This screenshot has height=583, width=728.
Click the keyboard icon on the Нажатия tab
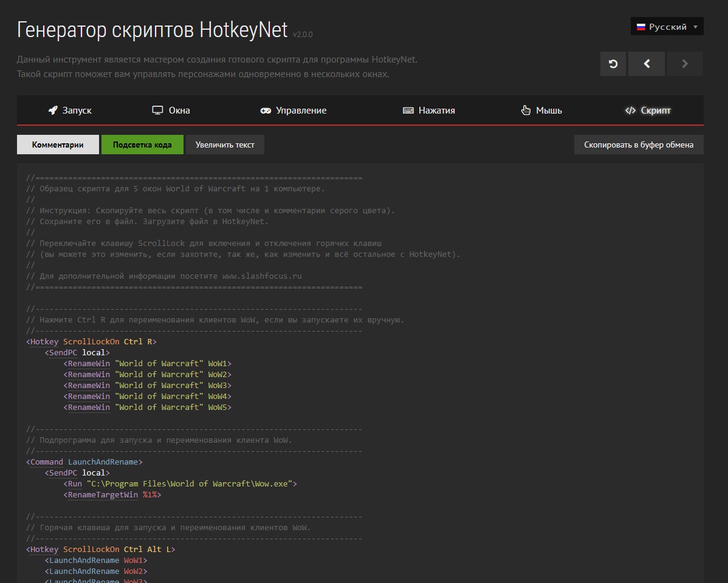(x=408, y=111)
